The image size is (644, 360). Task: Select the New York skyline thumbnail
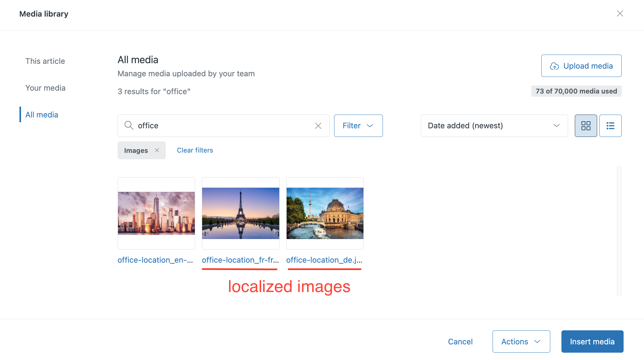click(156, 213)
